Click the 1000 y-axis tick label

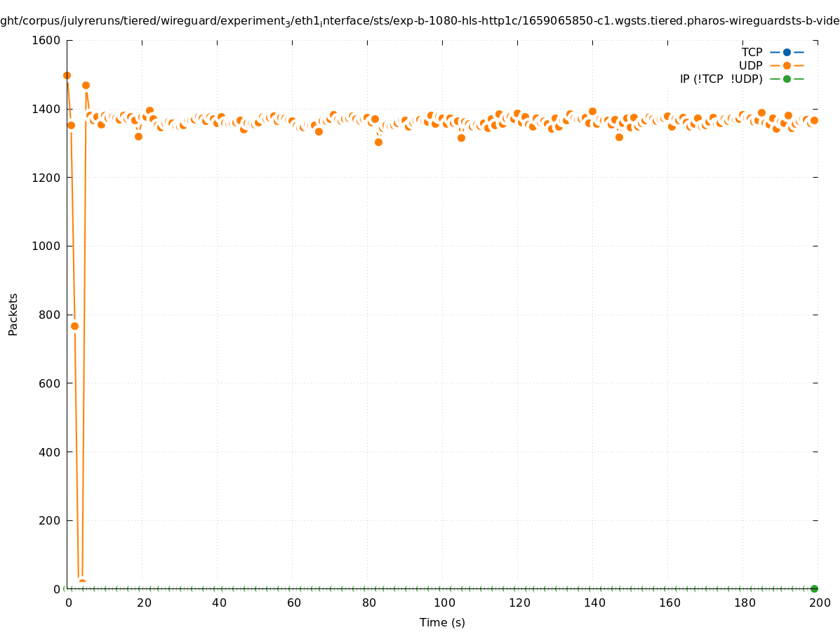(47, 246)
